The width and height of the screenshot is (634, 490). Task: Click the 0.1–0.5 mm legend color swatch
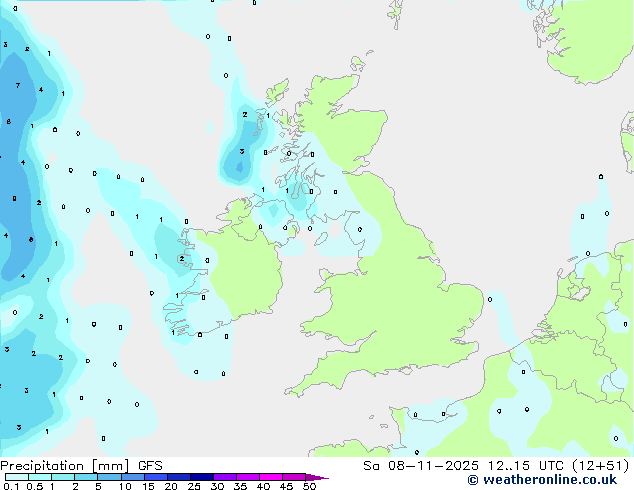click(x=17, y=477)
